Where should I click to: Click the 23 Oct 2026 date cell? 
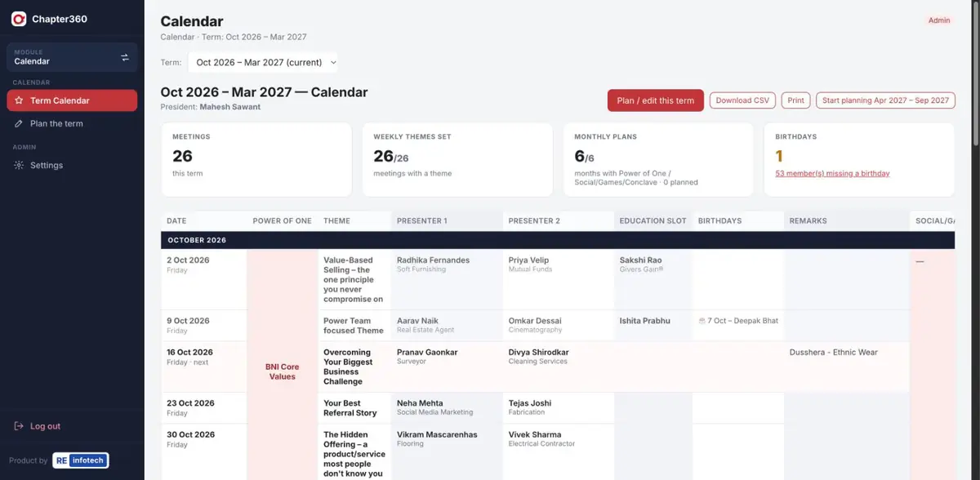tap(203, 408)
